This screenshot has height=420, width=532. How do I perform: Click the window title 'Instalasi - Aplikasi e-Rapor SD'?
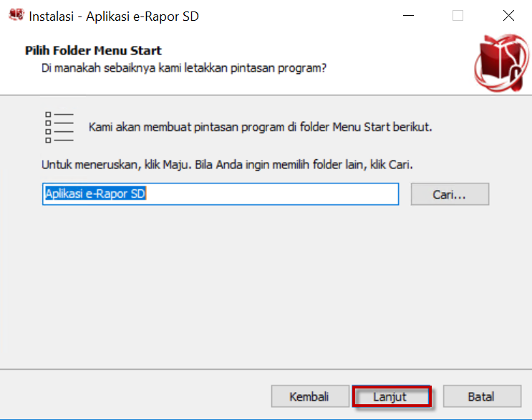[114, 16]
